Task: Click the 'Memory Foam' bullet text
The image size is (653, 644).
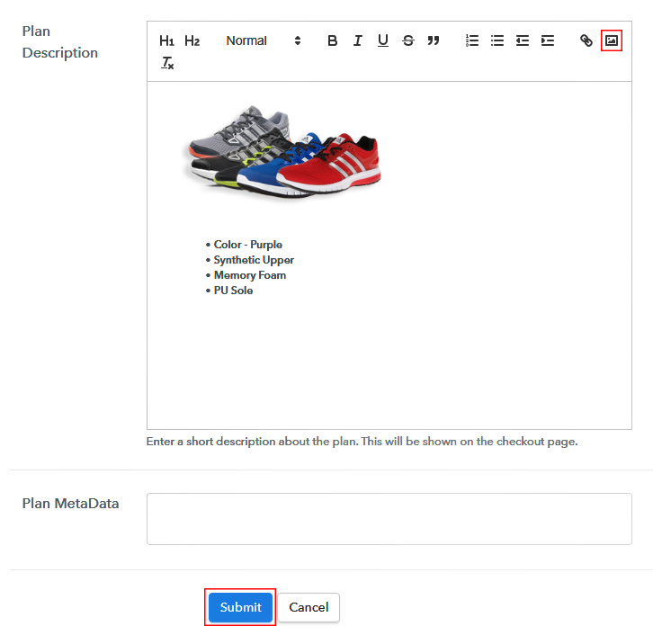Action: pyautogui.click(x=250, y=275)
